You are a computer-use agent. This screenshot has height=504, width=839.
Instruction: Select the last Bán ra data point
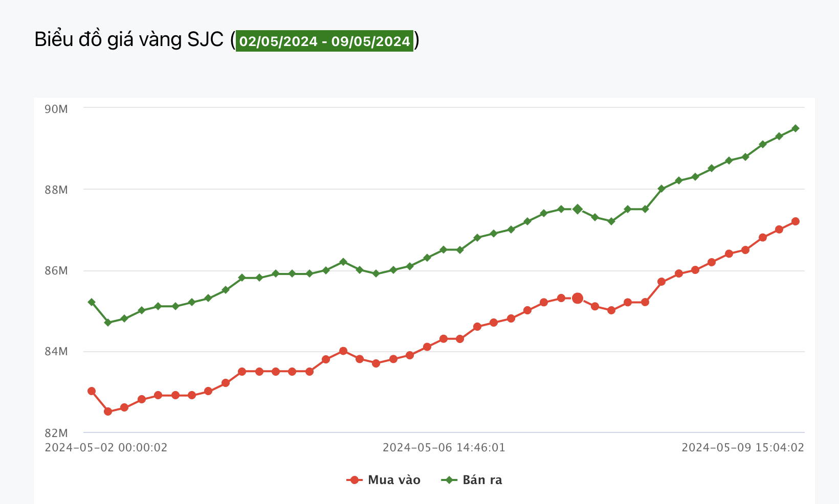tap(795, 128)
